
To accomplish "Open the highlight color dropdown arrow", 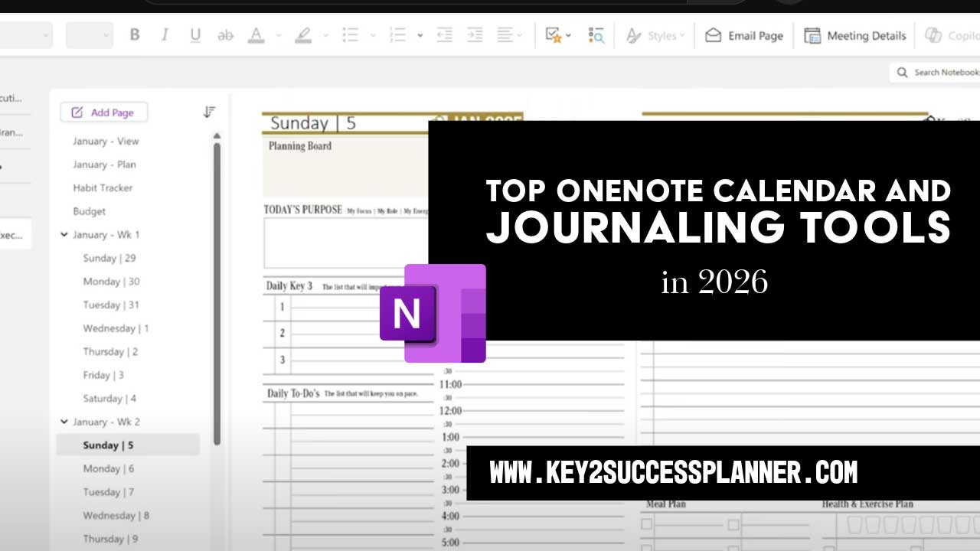I will click(325, 35).
